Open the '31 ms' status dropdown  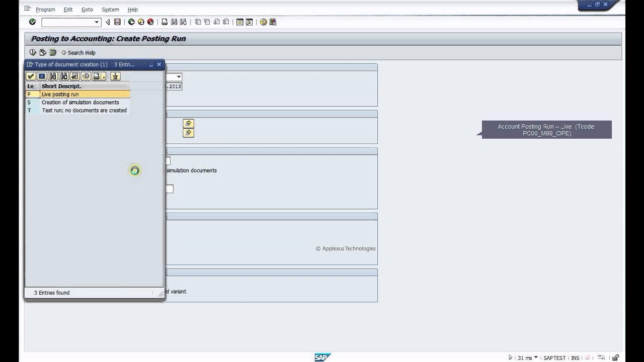[x=527, y=358]
